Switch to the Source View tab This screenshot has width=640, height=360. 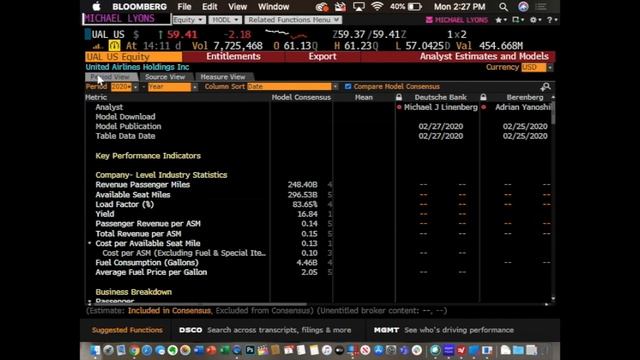pyautogui.click(x=165, y=77)
